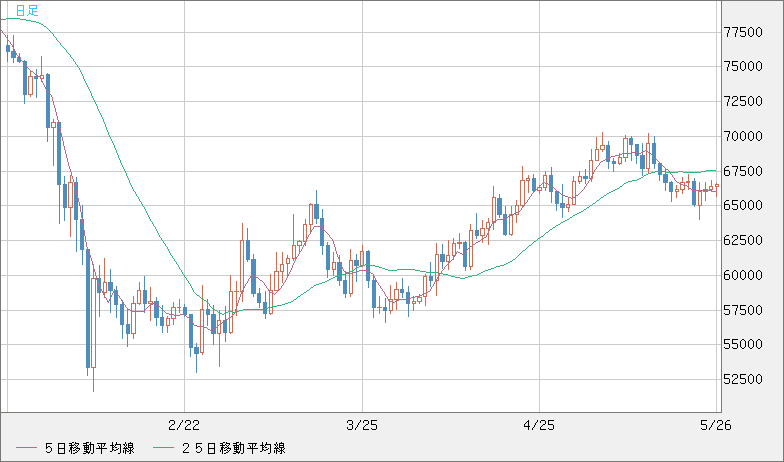Image resolution: width=784 pixels, height=462 pixels.
Task: Select the 62500 price axis label
Action: 744,240
